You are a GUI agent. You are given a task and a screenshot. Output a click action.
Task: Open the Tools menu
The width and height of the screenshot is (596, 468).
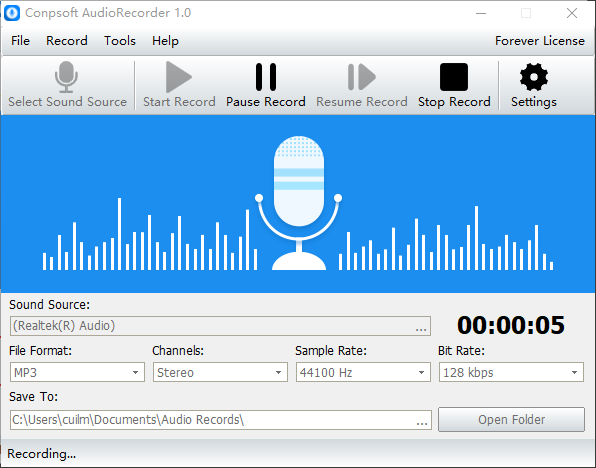(x=120, y=41)
